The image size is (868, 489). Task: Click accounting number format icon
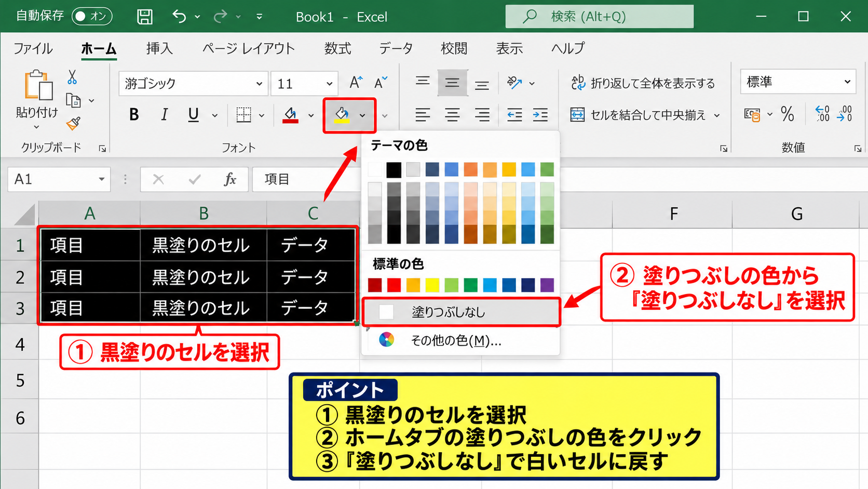[x=752, y=114]
